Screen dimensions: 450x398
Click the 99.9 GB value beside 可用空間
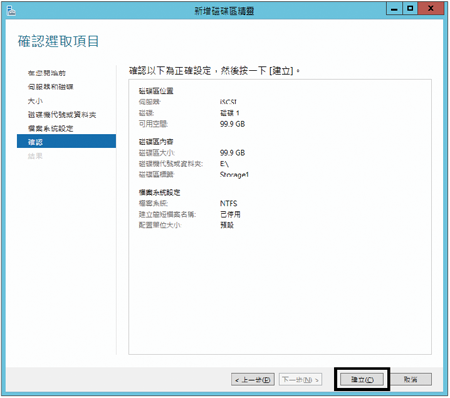pyautogui.click(x=232, y=124)
